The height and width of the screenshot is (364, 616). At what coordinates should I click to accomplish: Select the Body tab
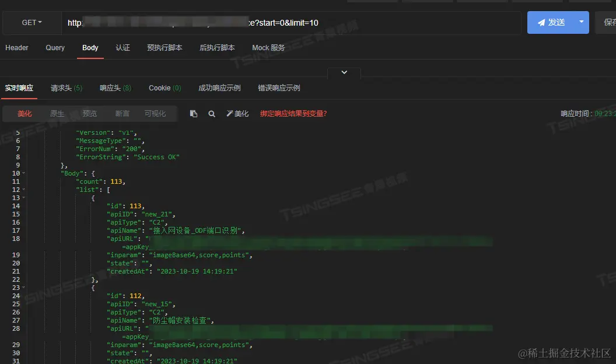[x=90, y=48]
